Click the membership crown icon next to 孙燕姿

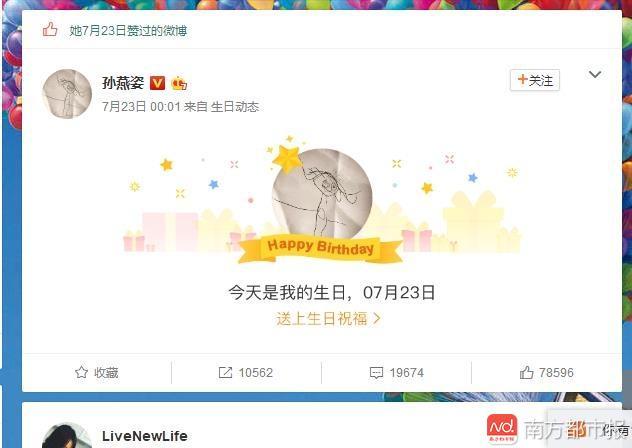coord(179,83)
